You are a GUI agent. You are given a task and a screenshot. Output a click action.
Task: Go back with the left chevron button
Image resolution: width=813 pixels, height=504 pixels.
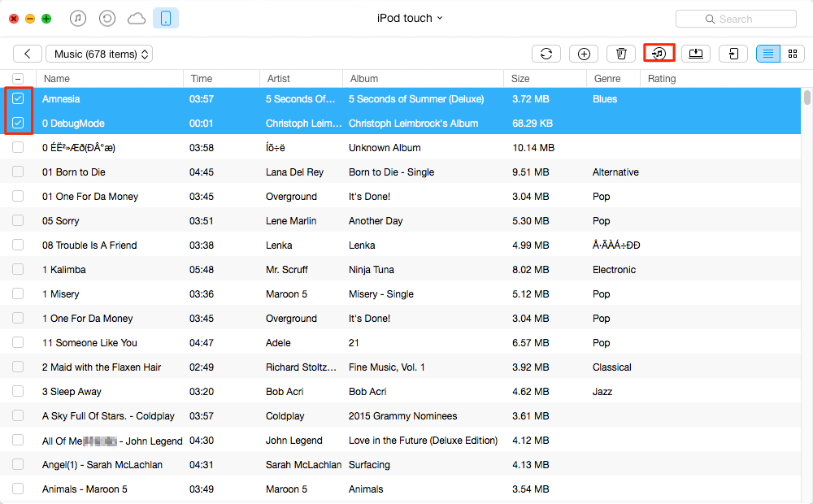(28, 54)
